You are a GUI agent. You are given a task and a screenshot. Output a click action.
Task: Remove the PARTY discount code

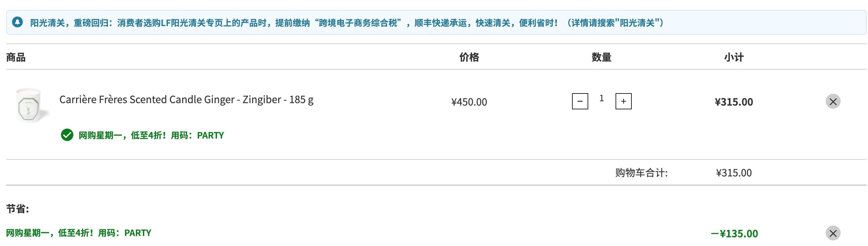(x=833, y=233)
